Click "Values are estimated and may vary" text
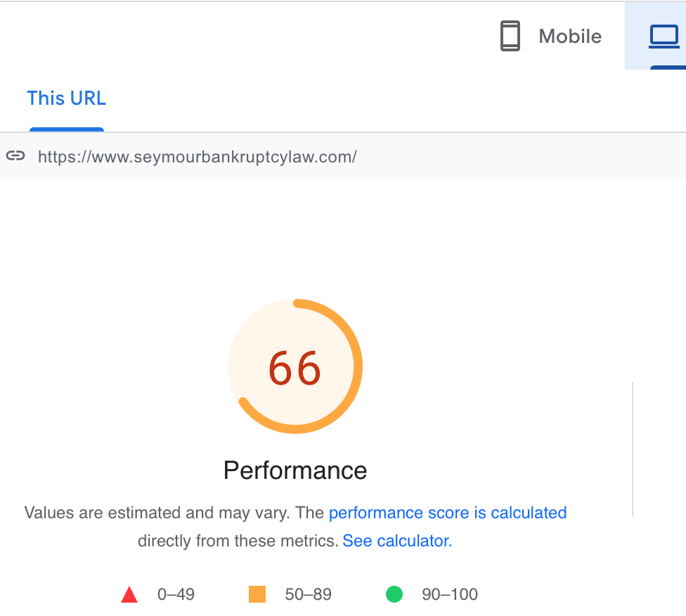Screen dimensions: 686x616 coord(156,513)
